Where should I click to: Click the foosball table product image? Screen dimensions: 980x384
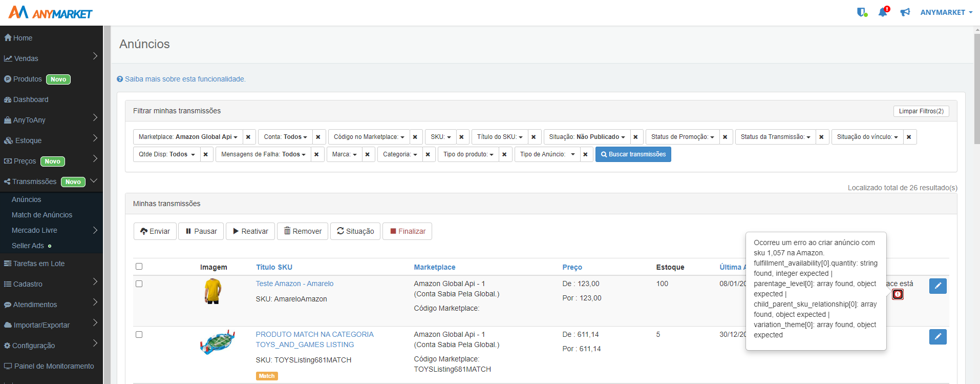[218, 342]
